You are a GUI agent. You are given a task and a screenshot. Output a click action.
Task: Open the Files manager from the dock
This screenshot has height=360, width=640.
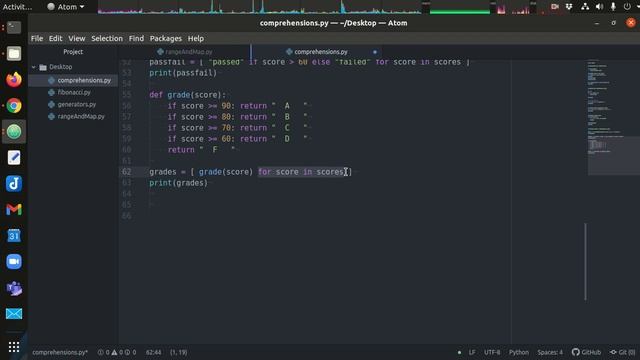(14, 53)
